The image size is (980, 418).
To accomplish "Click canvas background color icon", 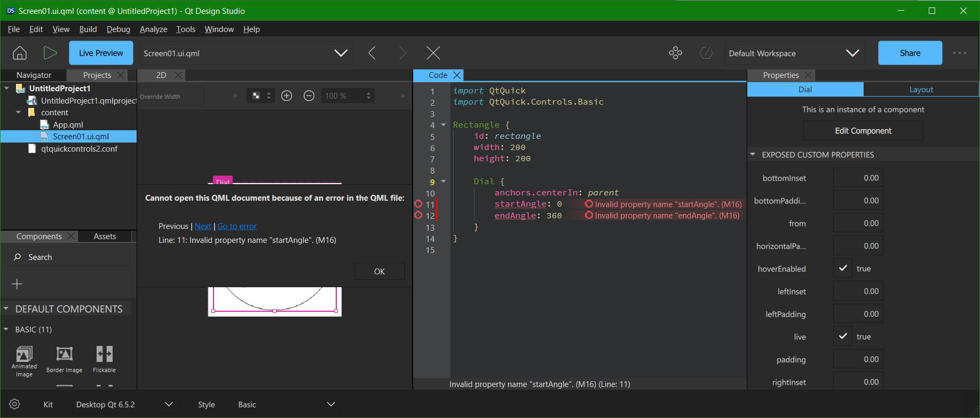I will [x=256, y=96].
